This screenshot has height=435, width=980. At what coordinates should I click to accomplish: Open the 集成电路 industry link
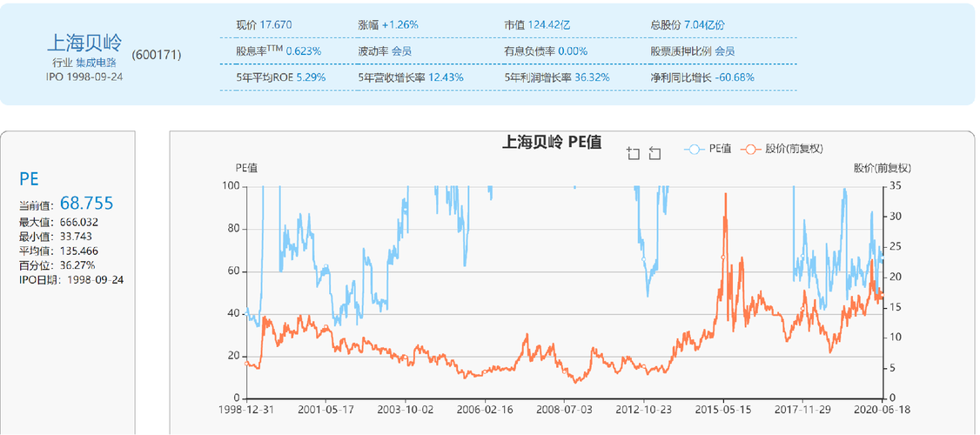point(97,63)
